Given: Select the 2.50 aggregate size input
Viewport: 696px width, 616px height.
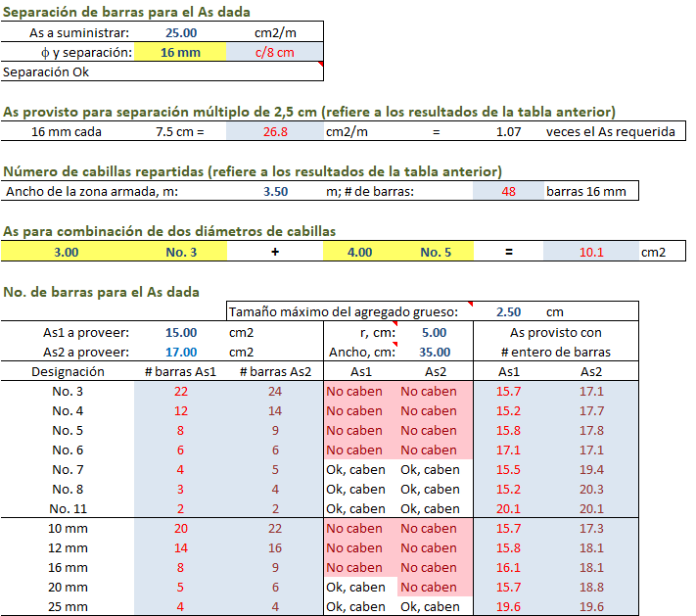Looking at the screenshot, I should coord(508,312).
